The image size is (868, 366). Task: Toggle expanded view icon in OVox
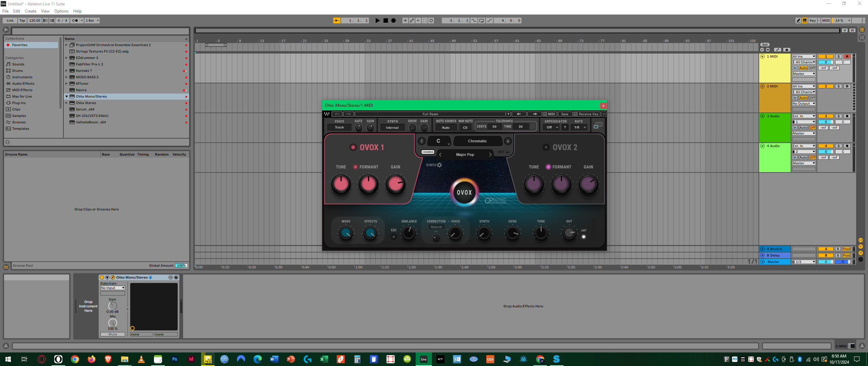[598, 126]
